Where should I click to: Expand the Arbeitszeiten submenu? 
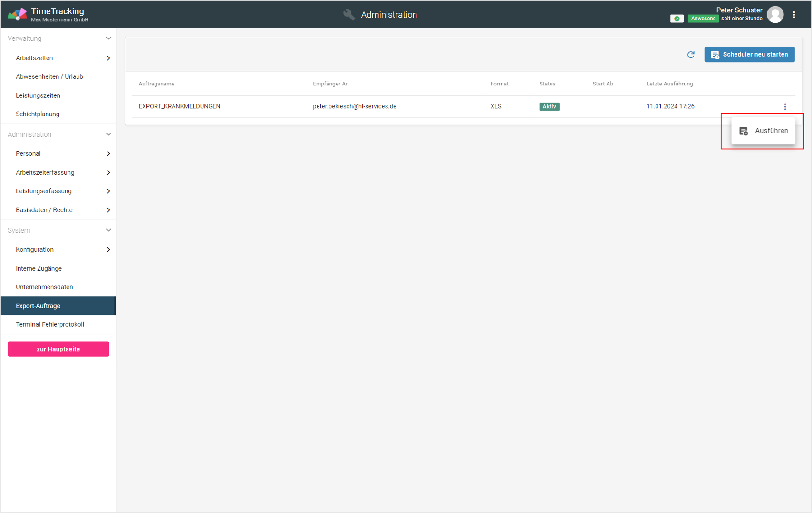tap(108, 58)
